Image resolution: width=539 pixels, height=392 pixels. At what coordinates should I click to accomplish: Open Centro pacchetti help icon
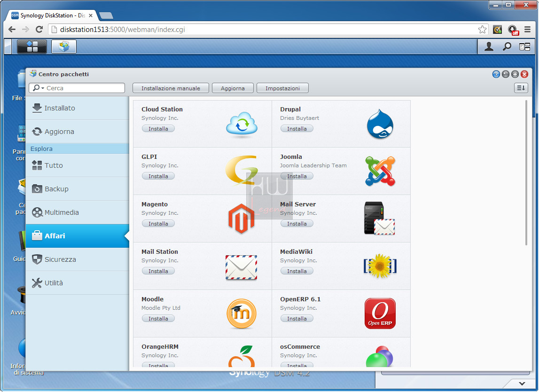[x=496, y=74]
